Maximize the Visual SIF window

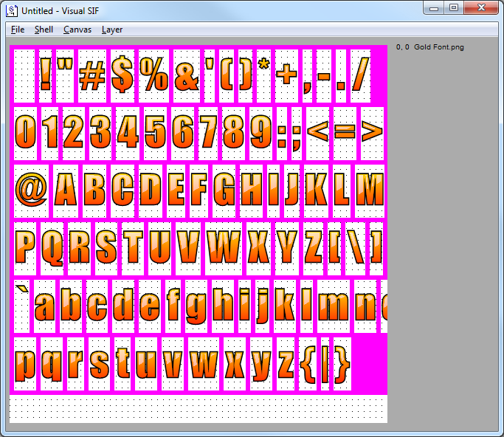click(x=453, y=8)
